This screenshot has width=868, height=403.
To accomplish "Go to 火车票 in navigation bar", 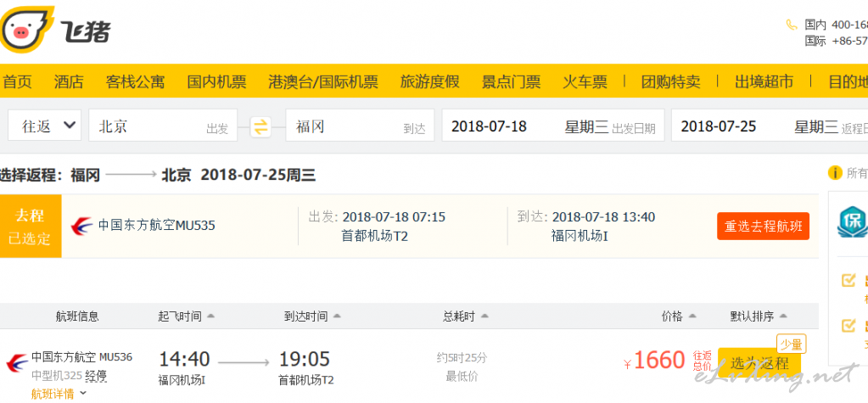I will [585, 81].
